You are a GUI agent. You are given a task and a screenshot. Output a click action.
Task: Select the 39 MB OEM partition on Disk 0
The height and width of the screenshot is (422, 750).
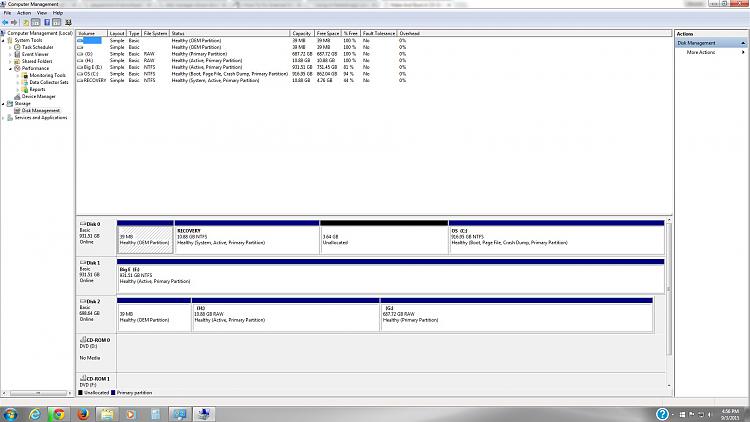click(x=145, y=238)
